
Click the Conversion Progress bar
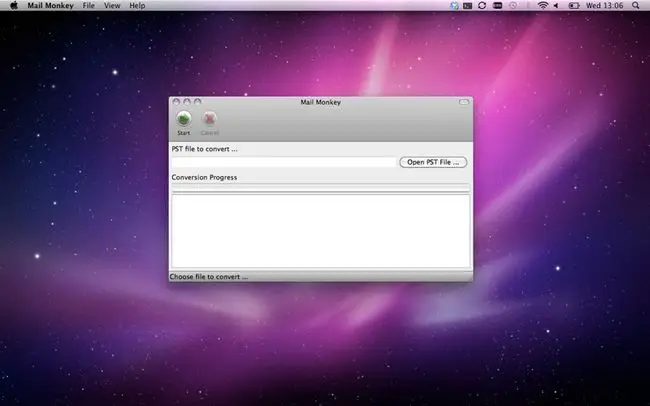[x=321, y=187]
